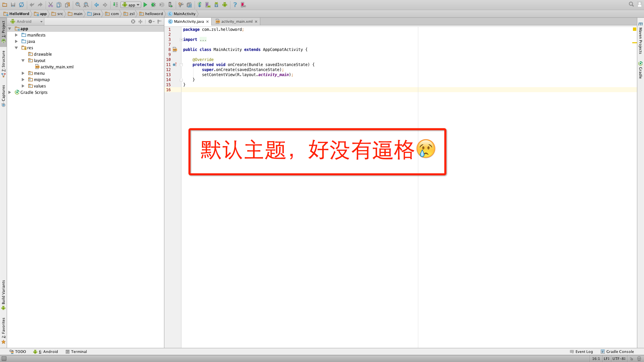Open the Settings wrench icon in toolbar
Screen dimensions: 644x362
181,5
